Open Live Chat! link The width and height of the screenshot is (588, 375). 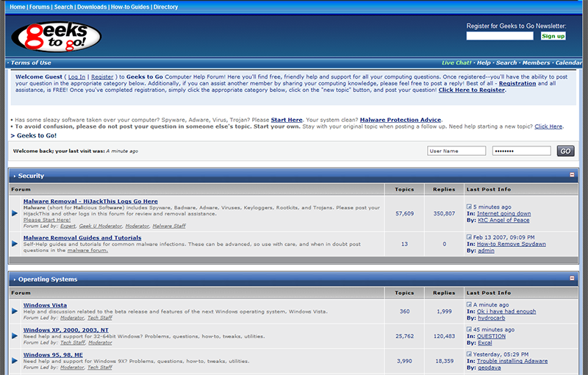456,63
